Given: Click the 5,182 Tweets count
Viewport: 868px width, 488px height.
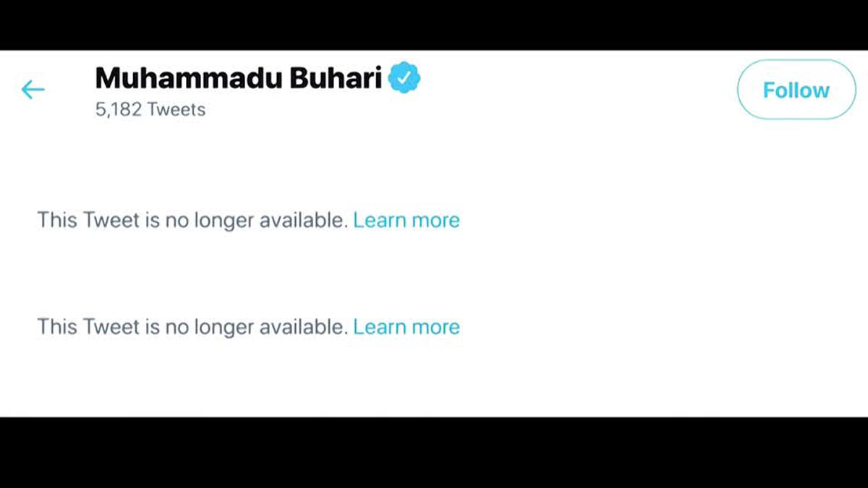Looking at the screenshot, I should (x=150, y=110).
